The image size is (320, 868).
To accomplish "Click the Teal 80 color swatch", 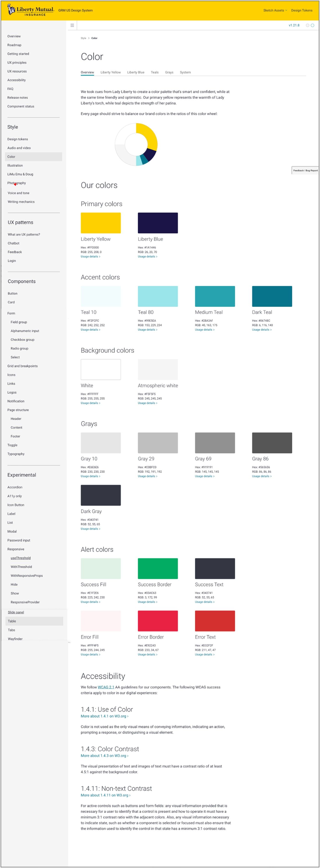I will (x=157, y=296).
